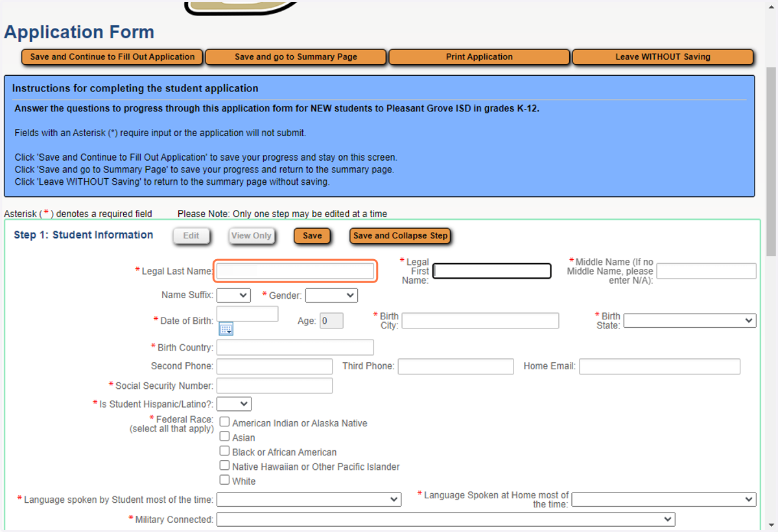Click the Edit button in Step 1
778x532 pixels.
(191, 236)
